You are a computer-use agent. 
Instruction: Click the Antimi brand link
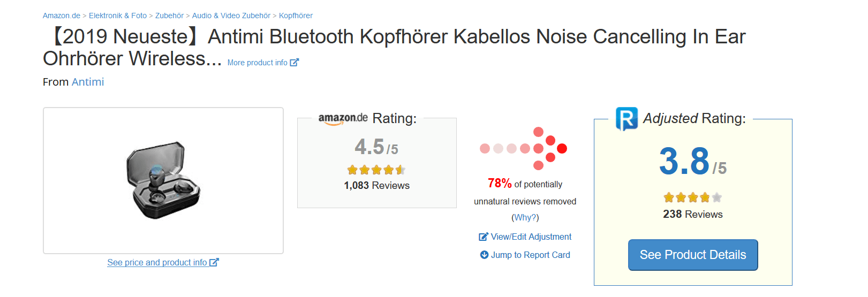(88, 82)
